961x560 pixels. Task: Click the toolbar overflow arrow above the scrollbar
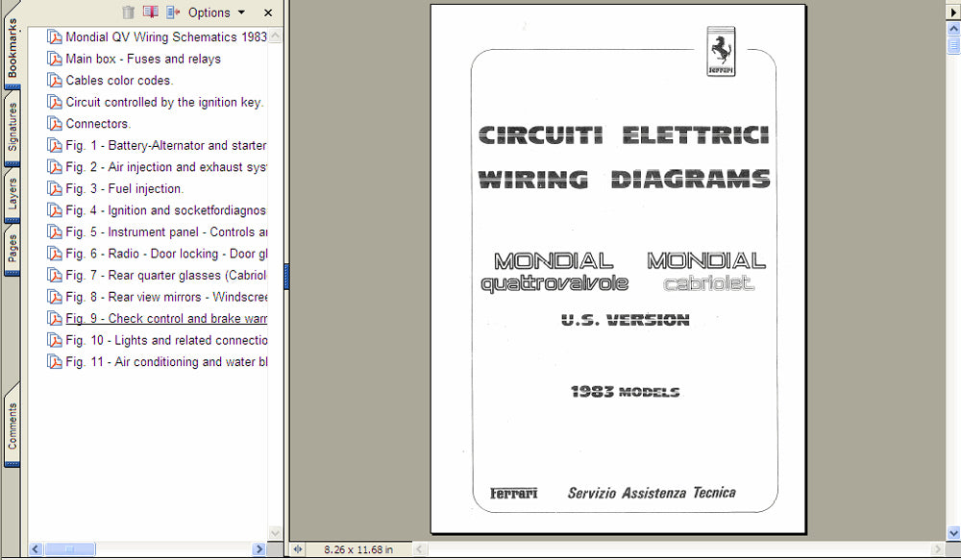pyautogui.click(x=953, y=12)
